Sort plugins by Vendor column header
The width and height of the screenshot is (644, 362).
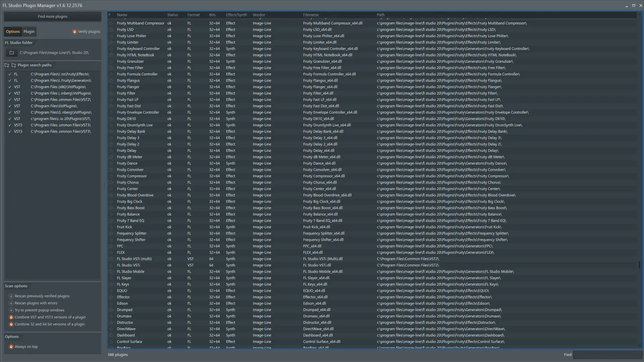(259, 15)
